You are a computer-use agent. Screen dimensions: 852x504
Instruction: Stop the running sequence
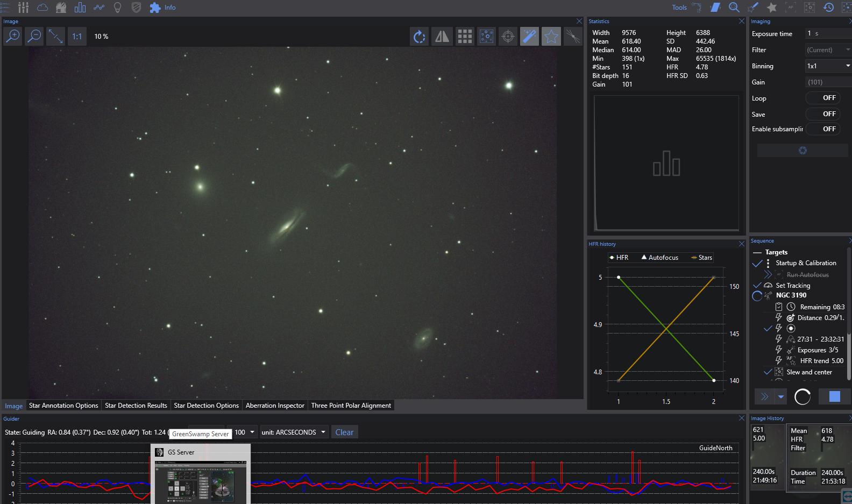(834, 396)
